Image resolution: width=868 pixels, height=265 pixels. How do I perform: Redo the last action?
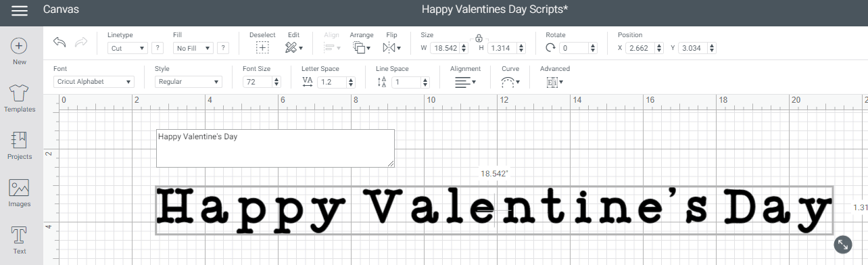pos(81,42)
